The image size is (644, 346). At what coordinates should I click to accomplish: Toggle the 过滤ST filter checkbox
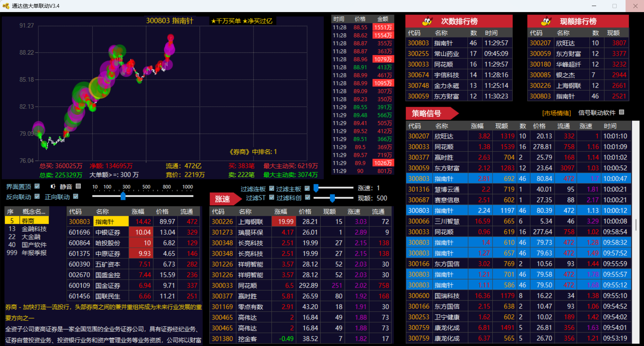coord(272,197)
